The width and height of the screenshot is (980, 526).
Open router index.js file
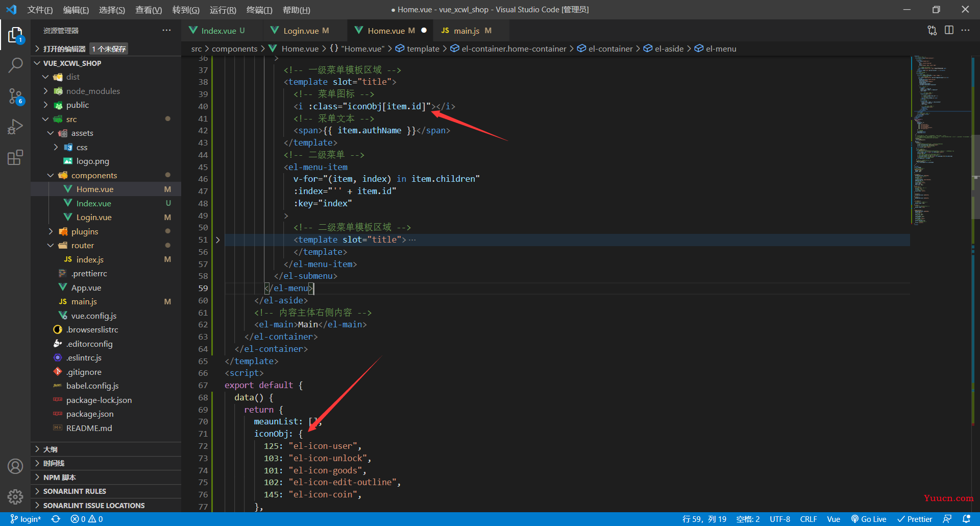coord(90,259)
